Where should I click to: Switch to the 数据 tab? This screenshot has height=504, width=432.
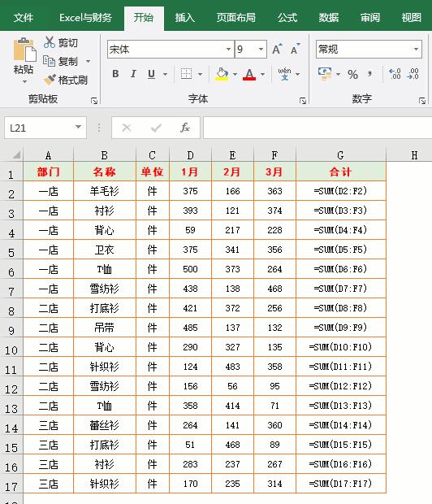pyautogui.click(x=329, y=18)
